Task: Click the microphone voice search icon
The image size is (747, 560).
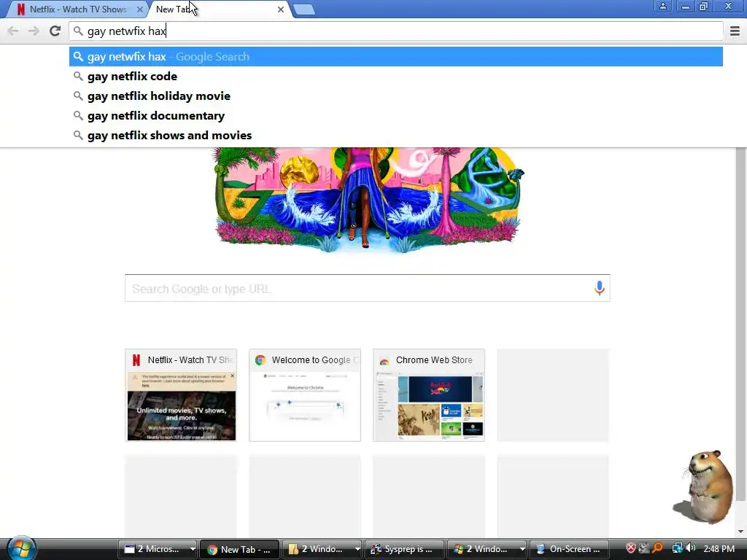Action: (x=600, y=288)
